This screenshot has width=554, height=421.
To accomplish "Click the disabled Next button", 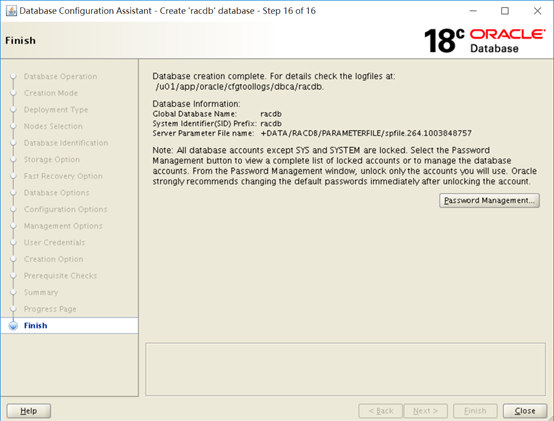I will 425,411.
